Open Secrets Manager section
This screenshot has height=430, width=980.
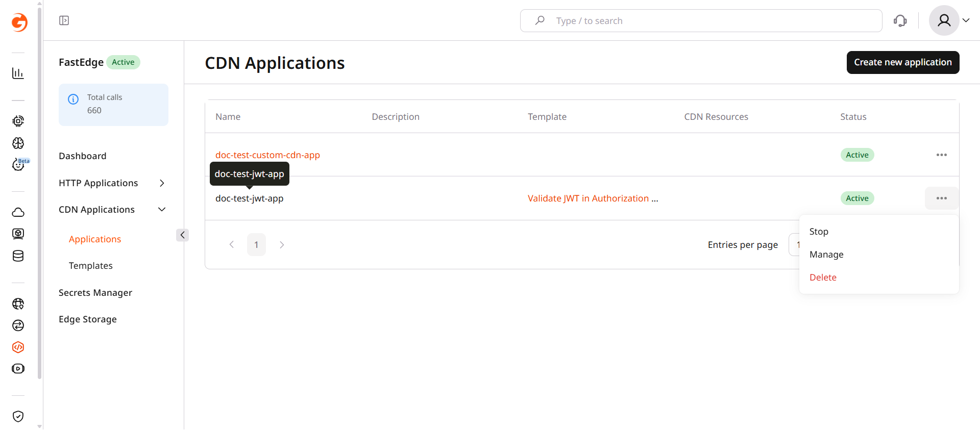(95, 293)
